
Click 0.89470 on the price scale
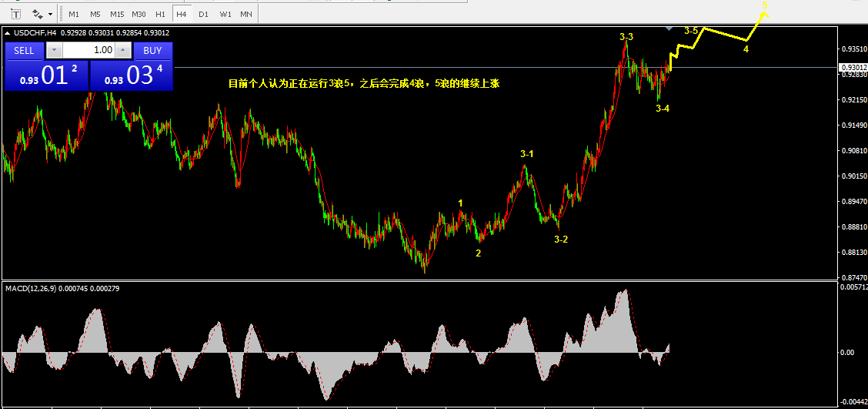click(x=853, y=202)
